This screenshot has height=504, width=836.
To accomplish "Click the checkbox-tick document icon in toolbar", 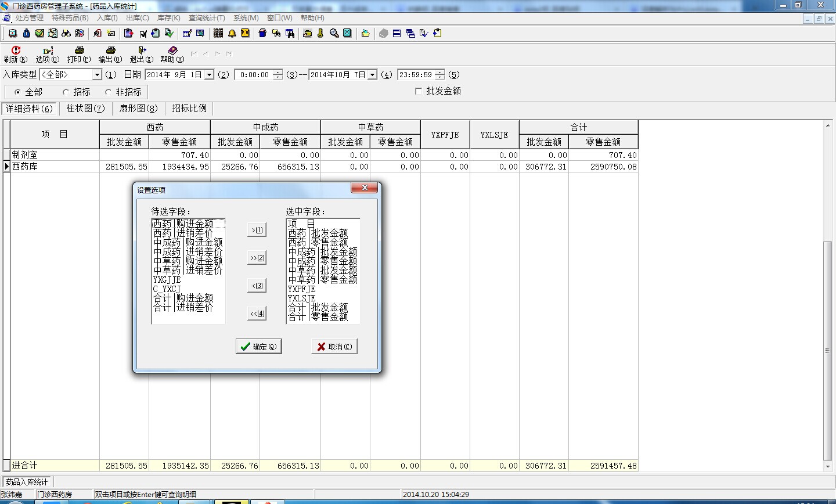I will point(143,33).
